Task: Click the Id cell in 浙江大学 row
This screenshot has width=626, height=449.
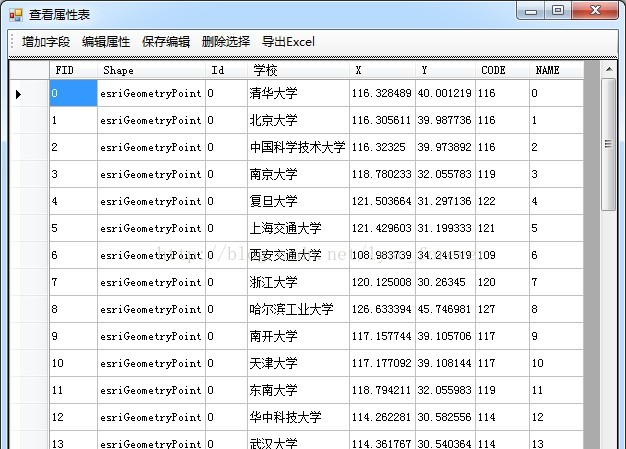Action: tap(226, 282)
